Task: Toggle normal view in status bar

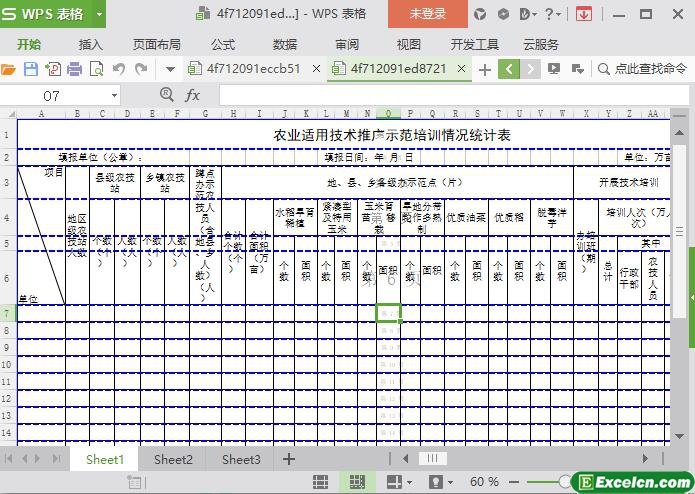Action: (321, 482)
